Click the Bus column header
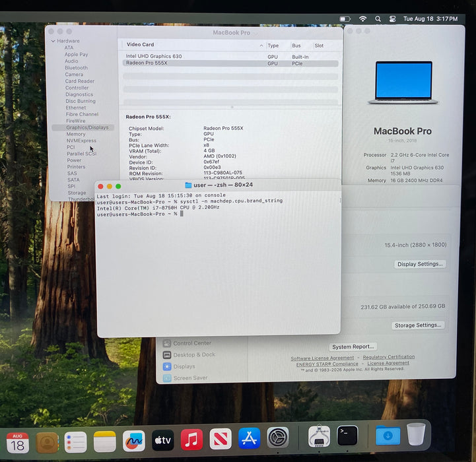The height and width of the screenshot is (462, 476). click(296, 46)
